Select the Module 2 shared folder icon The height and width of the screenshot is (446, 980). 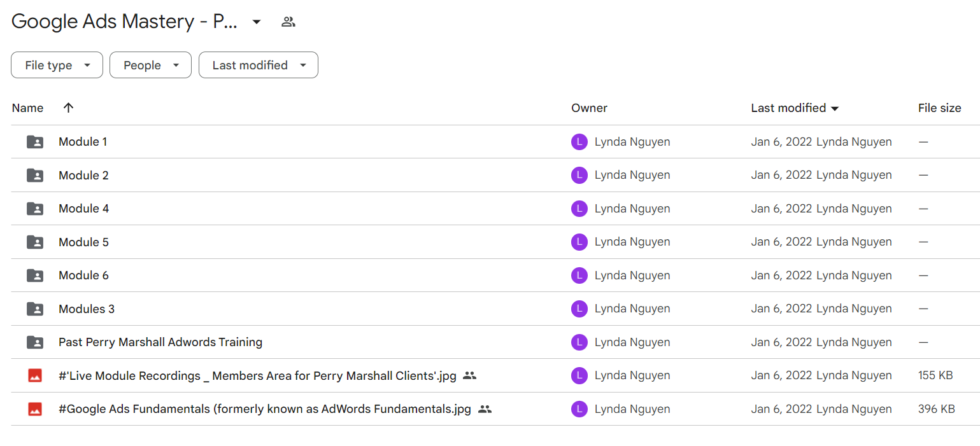click(x=35, y=175)
